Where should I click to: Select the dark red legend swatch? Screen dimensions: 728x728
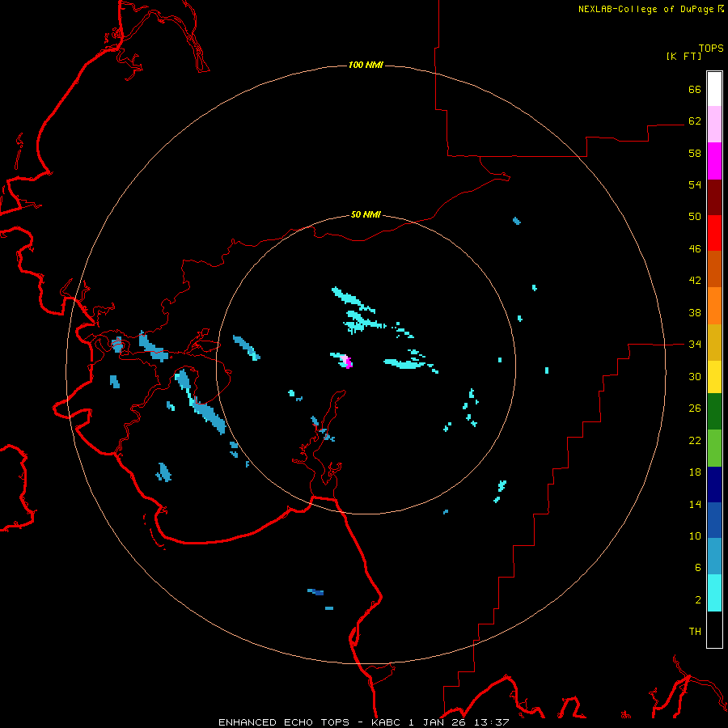pos(714,197)
